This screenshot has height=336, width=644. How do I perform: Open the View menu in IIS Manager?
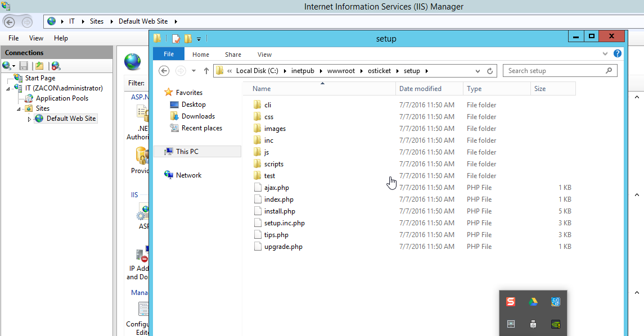(36, 38)
